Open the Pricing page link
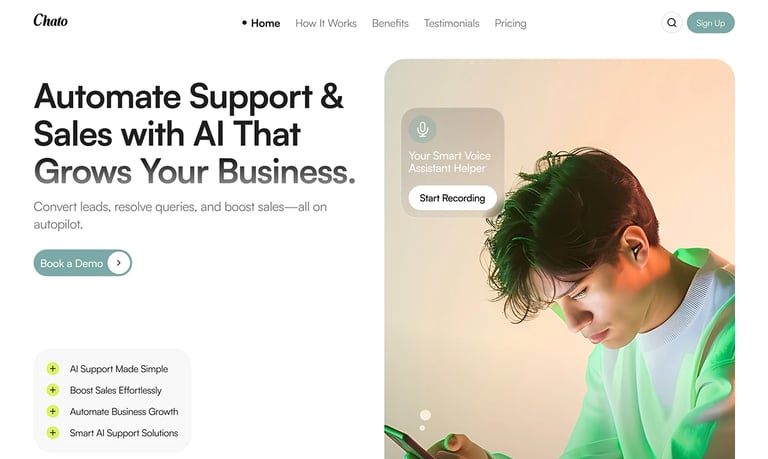 (510, 23)
